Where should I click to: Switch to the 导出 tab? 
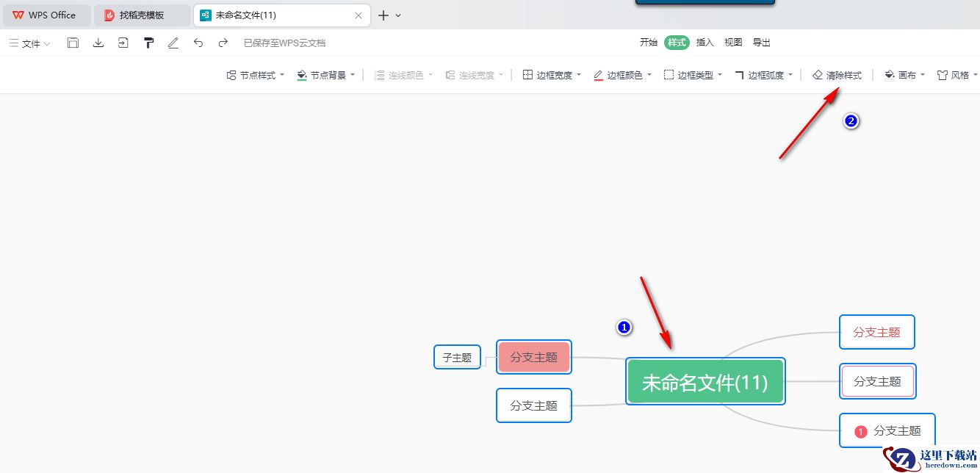coord(762,43)
